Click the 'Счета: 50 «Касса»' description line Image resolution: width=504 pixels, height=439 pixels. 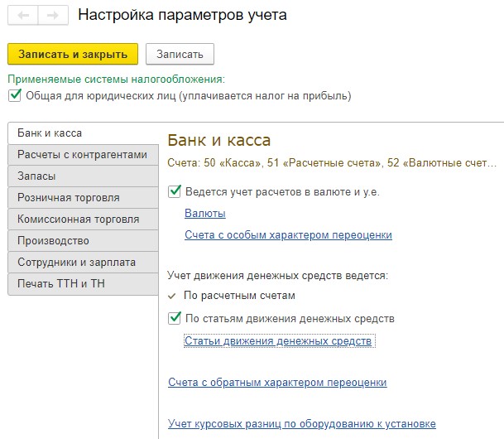pos(332,162)
